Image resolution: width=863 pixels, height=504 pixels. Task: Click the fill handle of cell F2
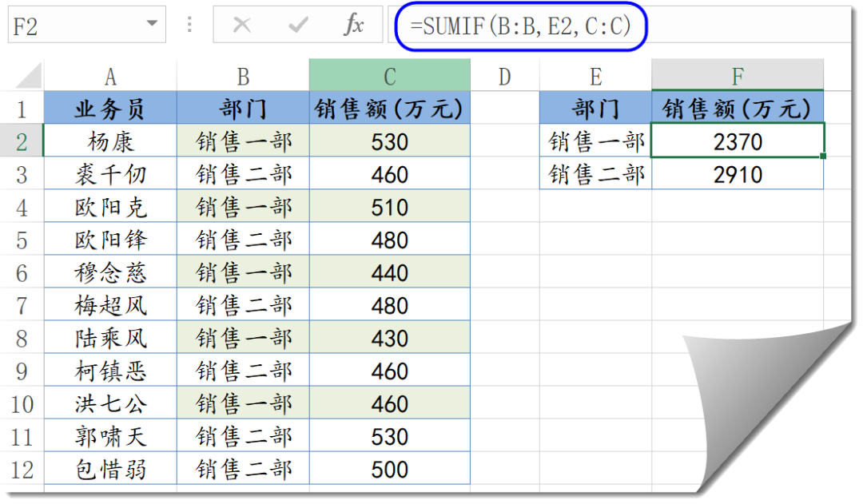coord(823,157)
